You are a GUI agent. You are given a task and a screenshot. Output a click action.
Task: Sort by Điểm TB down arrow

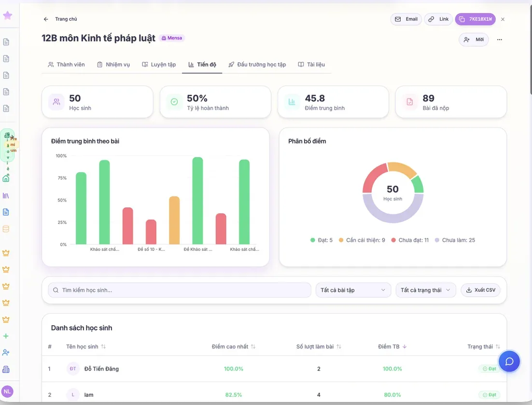point(405,347)
